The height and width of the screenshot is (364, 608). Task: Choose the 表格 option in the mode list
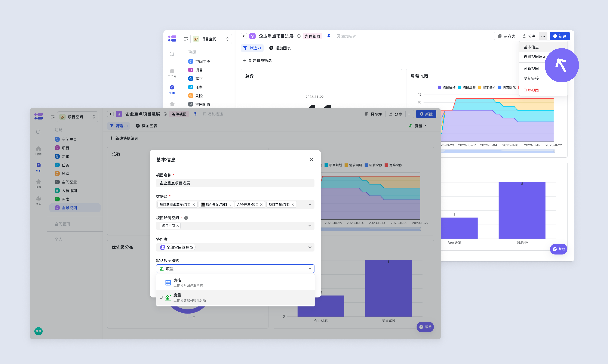235,283
